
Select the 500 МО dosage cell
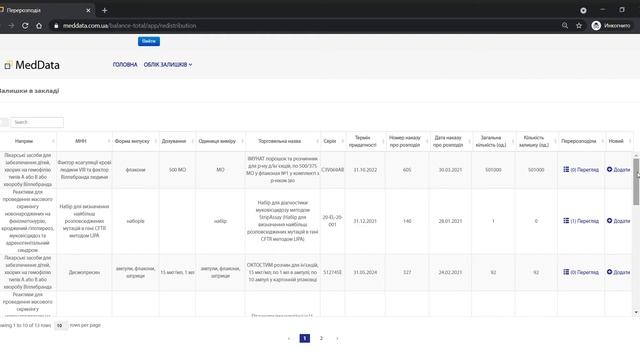pyautogui.click(x=178, y=170)
